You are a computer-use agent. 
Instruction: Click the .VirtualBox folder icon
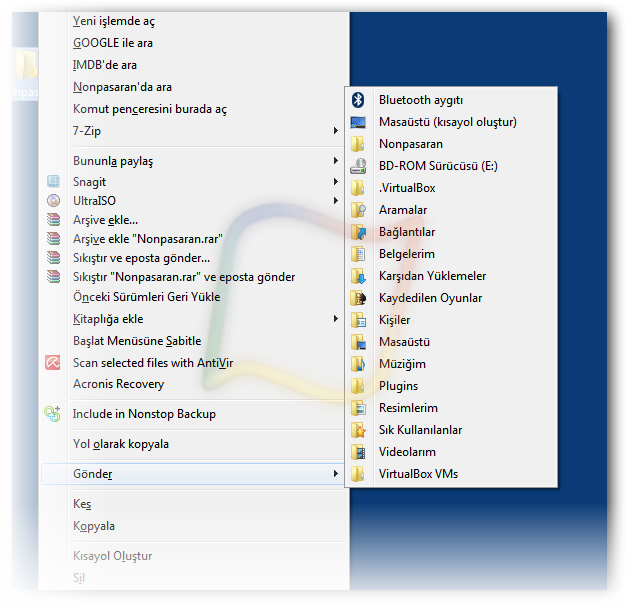[x=358, y=188]
